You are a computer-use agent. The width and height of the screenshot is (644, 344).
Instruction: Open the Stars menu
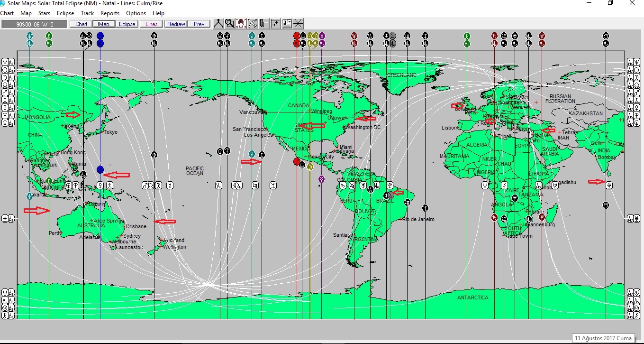44,13
